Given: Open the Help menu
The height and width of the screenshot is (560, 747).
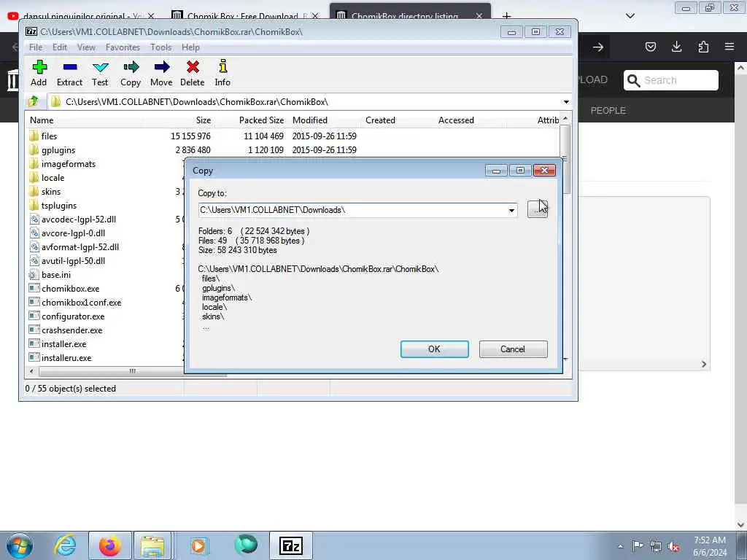Looking at the screenshot, I should [x=190, y=47].
